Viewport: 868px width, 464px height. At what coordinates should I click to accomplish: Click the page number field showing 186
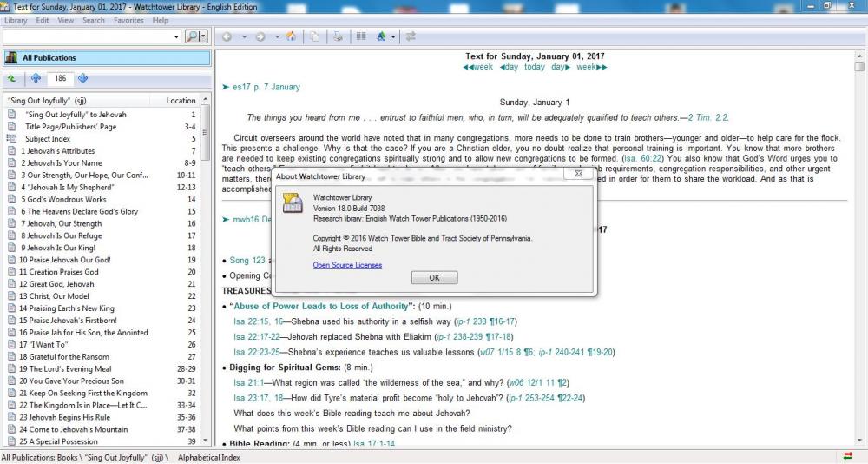coord(60,78)
